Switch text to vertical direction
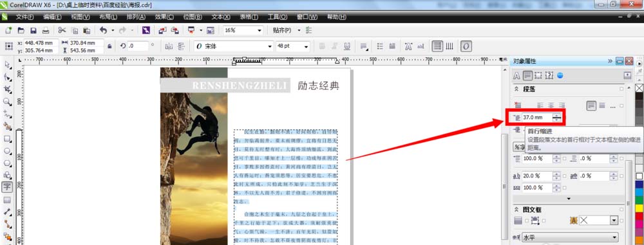The image size is (644, 245). 450,46
